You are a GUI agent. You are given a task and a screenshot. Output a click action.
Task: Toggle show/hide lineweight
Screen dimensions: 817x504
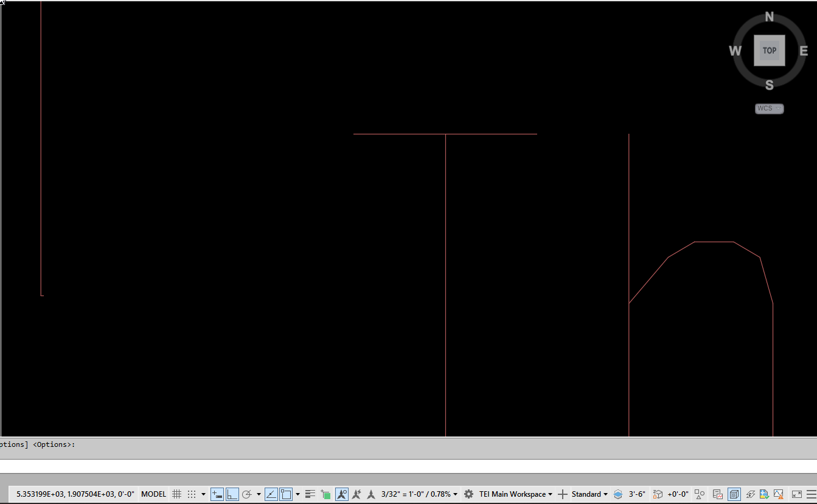(310, 494)
